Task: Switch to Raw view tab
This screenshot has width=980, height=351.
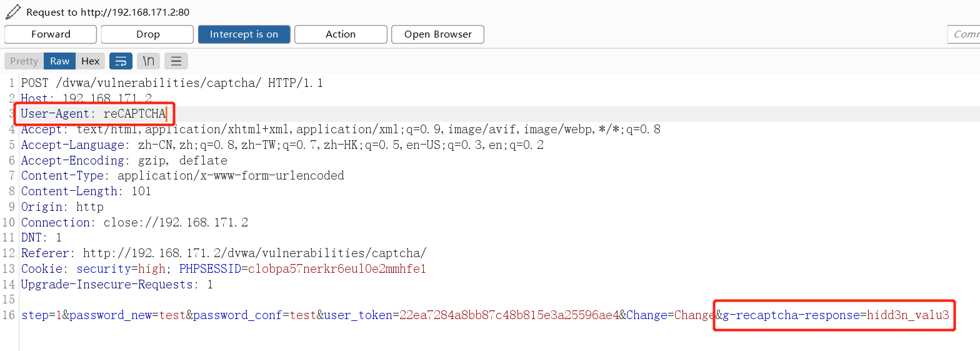Action: (x=60, y=61)
